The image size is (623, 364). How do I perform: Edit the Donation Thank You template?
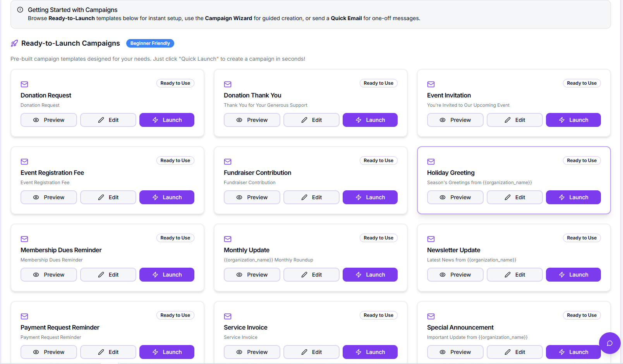311,120
